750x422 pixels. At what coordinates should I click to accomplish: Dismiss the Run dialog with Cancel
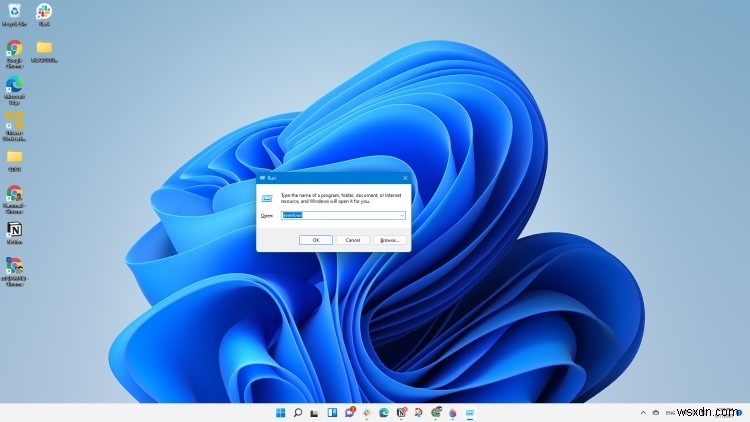[x=353, y=240]
